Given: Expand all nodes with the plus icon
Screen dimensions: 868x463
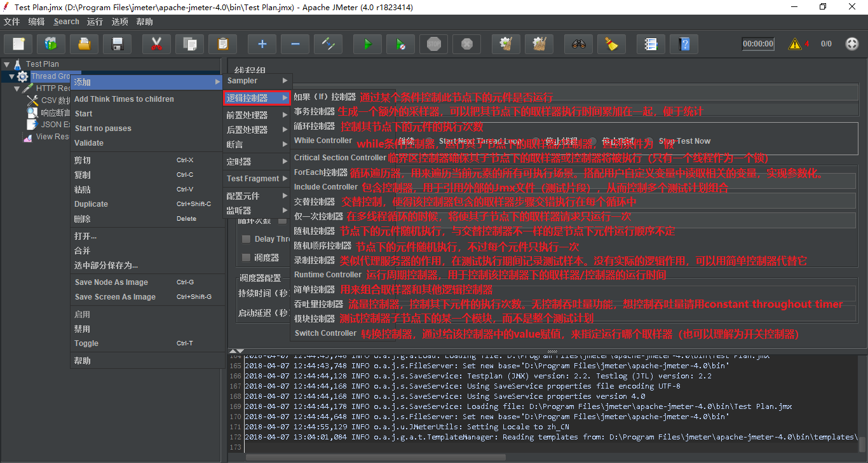Looking at the screenshot, I should click(x=262, y=44).
